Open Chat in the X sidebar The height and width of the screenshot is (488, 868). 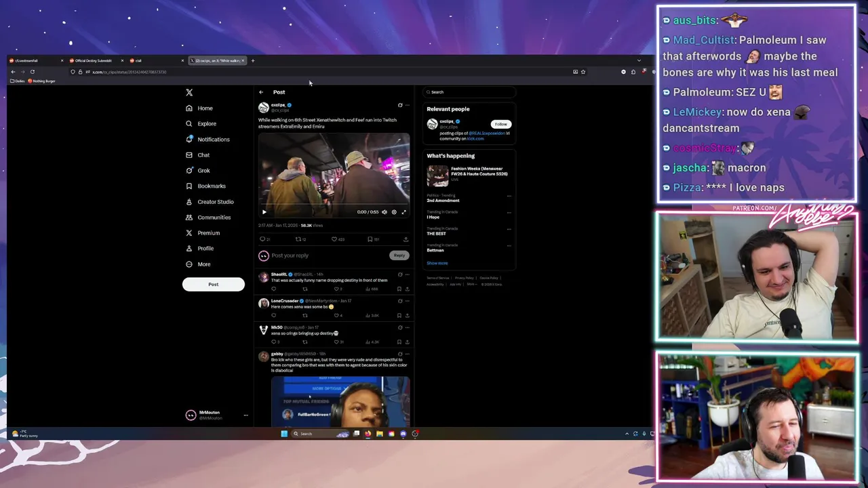coord(197,155)
